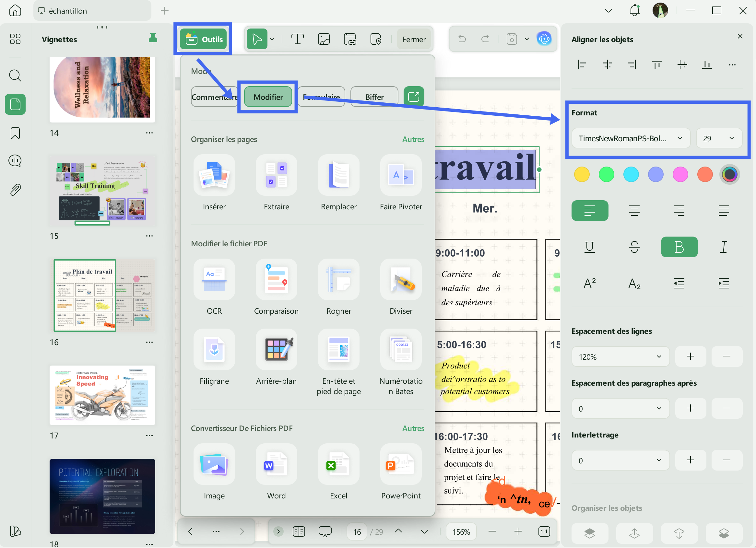
Task: Add a Filigrane watermark
Action: [x=214, y=349]
